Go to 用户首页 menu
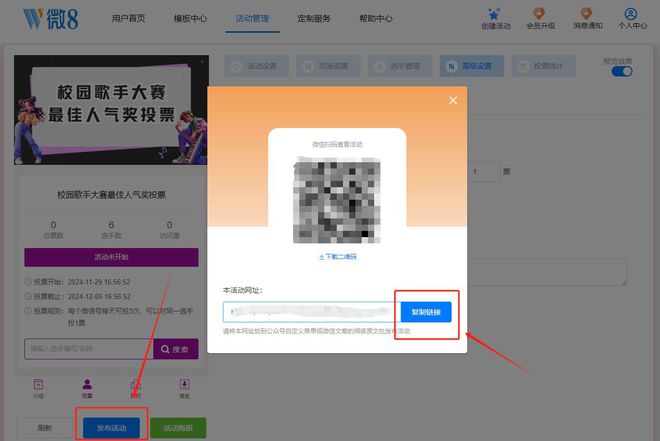Image resolution: width=660 pixels, height=441 pixels. click(x=128, y=19)
